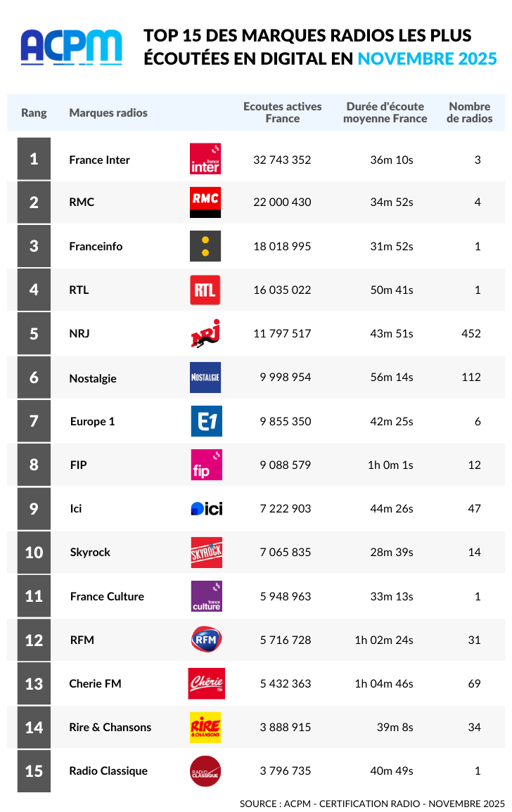This screenshot has width=512, height=812.
Task: Click the red RMC logo
Action: [x=205, y=202]
